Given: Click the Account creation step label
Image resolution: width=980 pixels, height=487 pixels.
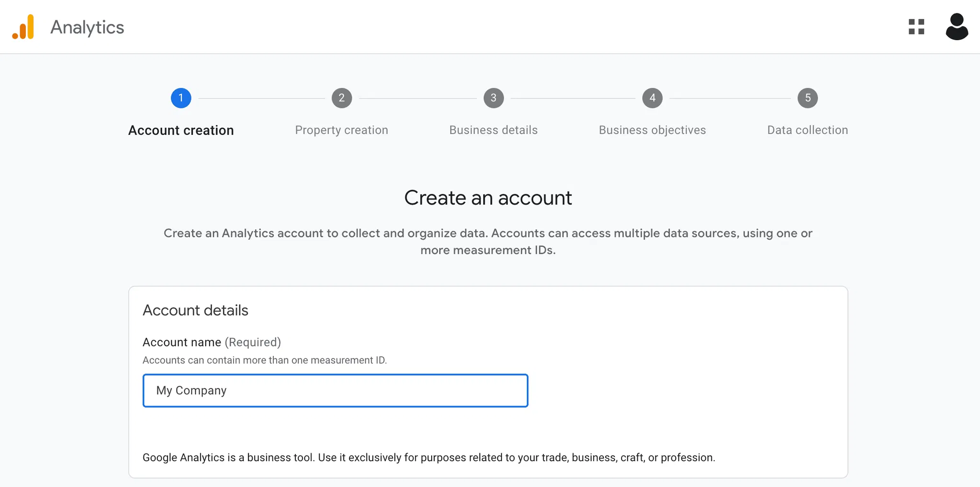Looking at the screenshot, I should click(x=181, y=130).
